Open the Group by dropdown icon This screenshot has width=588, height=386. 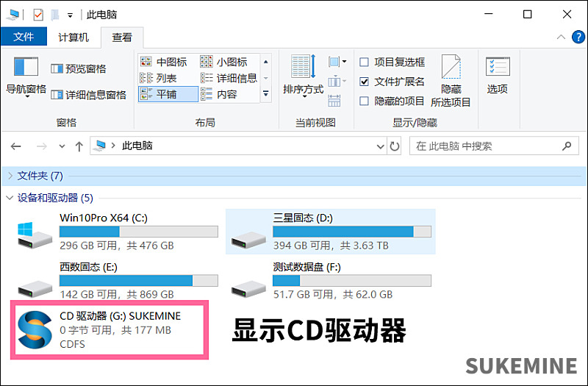[x=337, y=62]
